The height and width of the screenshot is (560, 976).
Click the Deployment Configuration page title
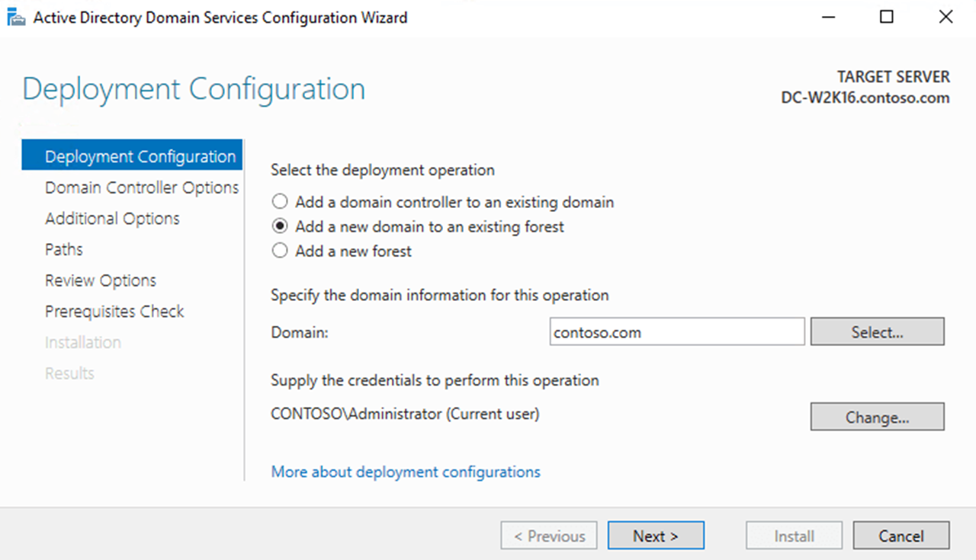194,89
